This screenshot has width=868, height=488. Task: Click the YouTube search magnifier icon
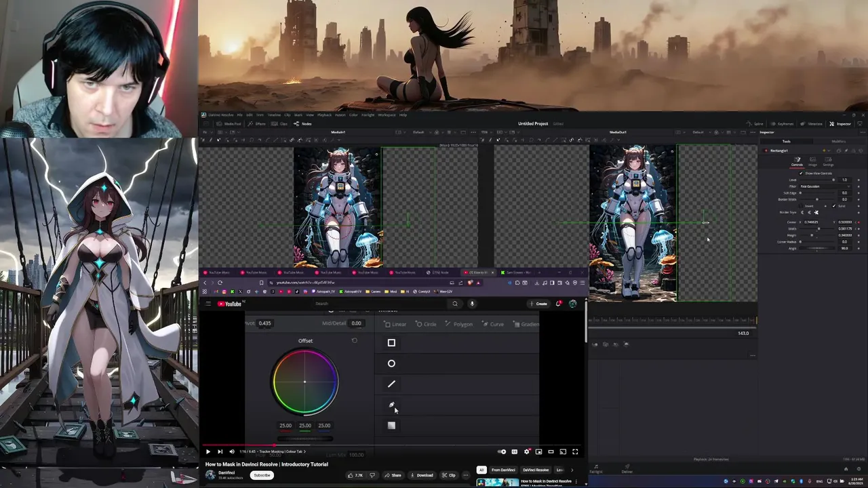point(455,304)
